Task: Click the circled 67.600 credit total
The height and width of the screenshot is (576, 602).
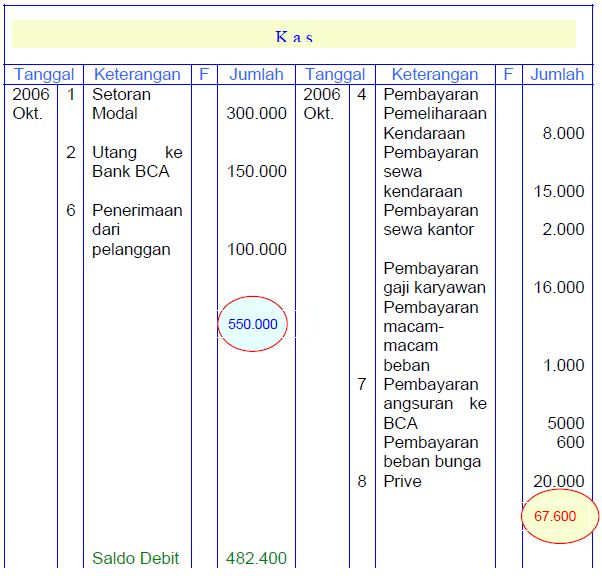Action: tap(559, 516)
